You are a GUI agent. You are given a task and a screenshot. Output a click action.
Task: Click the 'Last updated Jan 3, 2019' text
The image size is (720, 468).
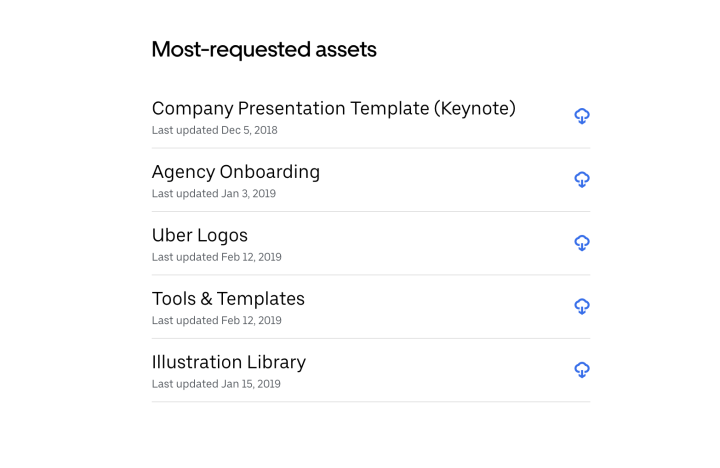point(214,194)
